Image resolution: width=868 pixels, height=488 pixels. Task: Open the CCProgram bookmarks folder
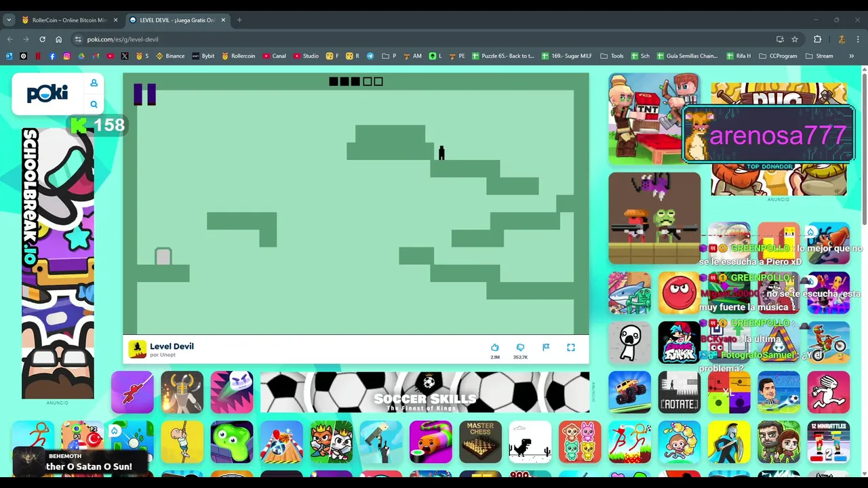point(778,56)
